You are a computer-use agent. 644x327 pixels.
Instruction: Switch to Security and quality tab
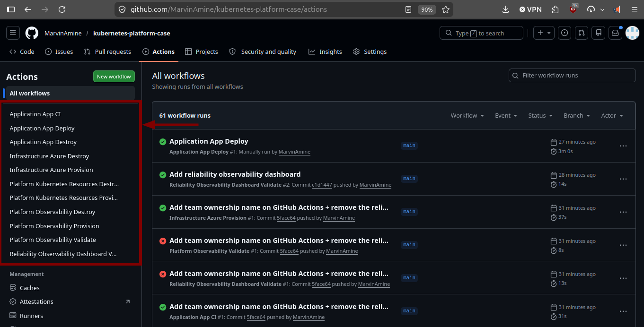[263, 52]
